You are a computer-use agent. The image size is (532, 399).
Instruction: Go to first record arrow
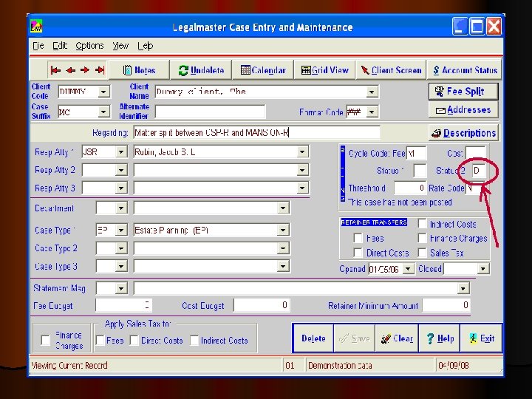point(55,70)
